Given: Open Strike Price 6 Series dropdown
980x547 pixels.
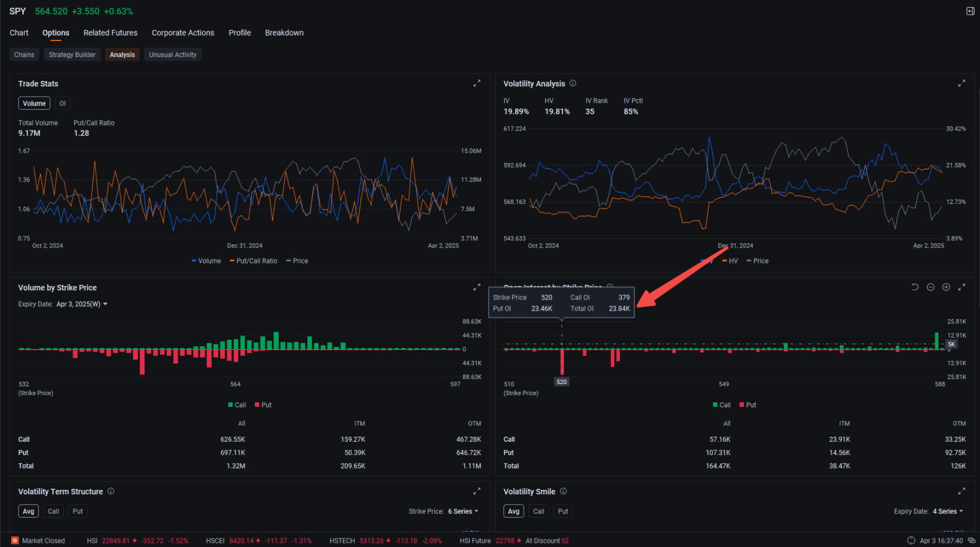Looking at the screenshot, I should 463,511.
